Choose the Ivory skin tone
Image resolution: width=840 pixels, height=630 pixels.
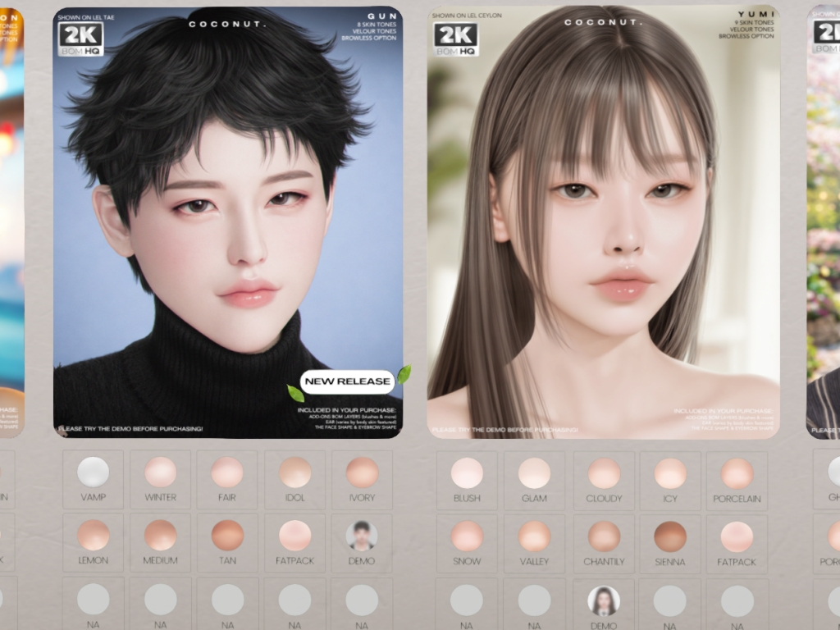click(361, 473)
